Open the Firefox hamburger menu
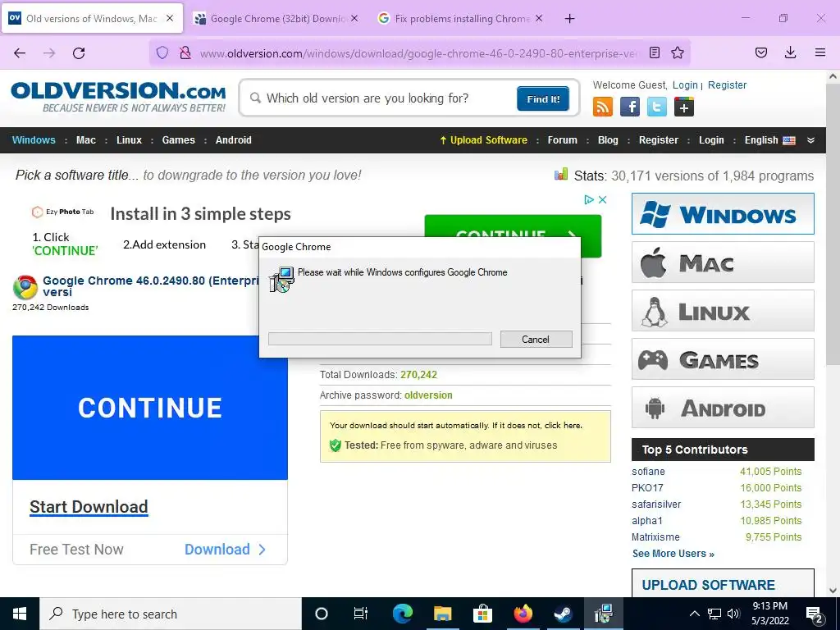This screenshot has width=840, height=630. click(819, 52)
